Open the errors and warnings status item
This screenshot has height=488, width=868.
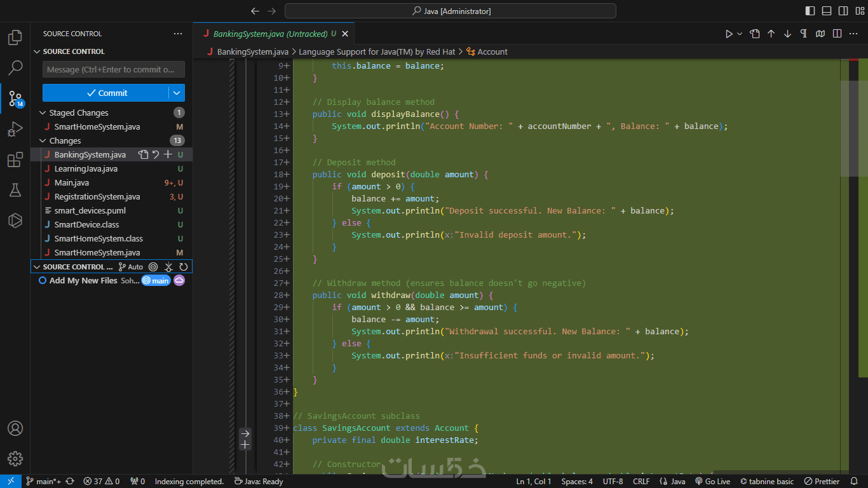(100, 482)
